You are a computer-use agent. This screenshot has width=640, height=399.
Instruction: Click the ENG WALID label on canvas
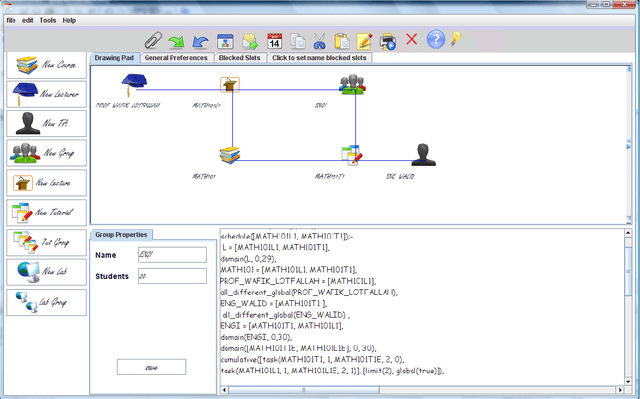point(400,176)
